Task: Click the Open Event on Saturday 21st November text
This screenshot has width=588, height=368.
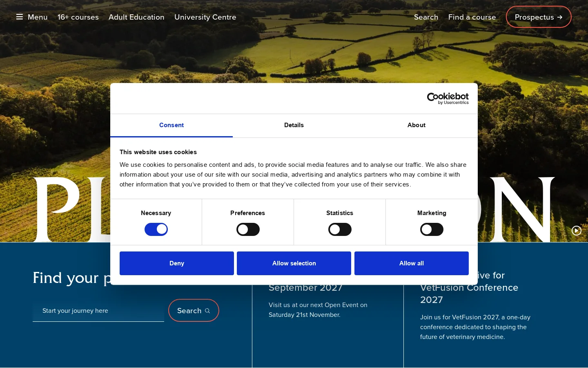Action: tap(318, 310)
